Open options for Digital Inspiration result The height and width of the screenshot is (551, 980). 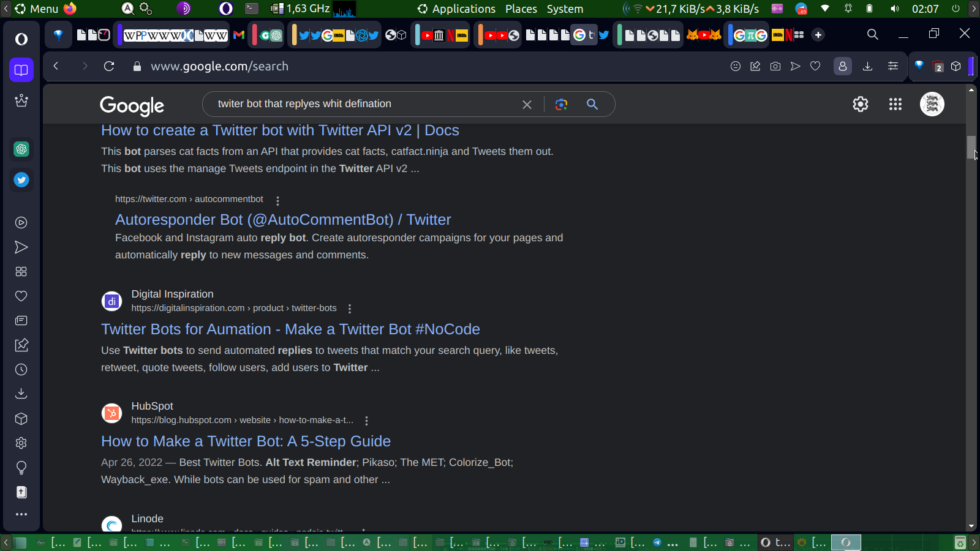pyautogui.click(x=349, y=309)
